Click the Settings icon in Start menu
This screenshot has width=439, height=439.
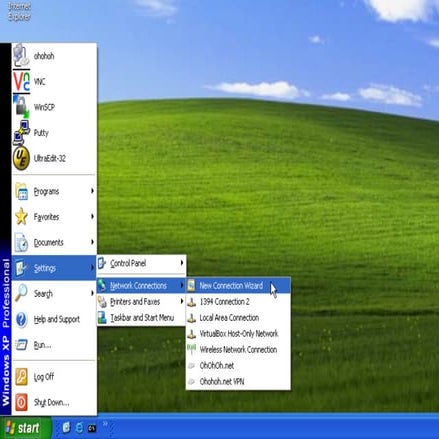pyautogui.click(x=21, y=268)
